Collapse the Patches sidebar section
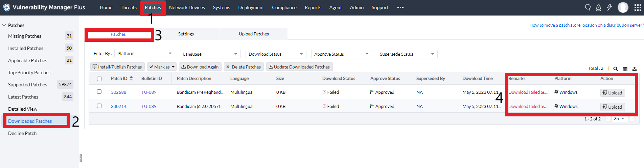Viewport: 644px width, 168px height. tap(4, 25)
